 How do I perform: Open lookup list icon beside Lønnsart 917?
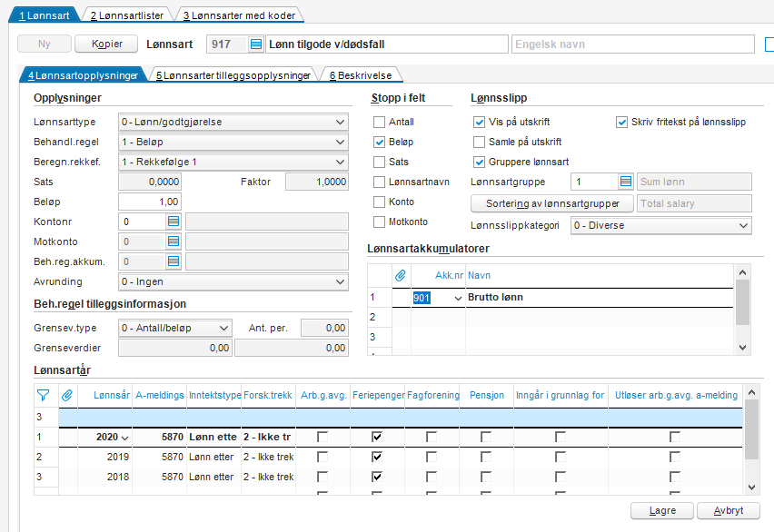coord(255,44)
